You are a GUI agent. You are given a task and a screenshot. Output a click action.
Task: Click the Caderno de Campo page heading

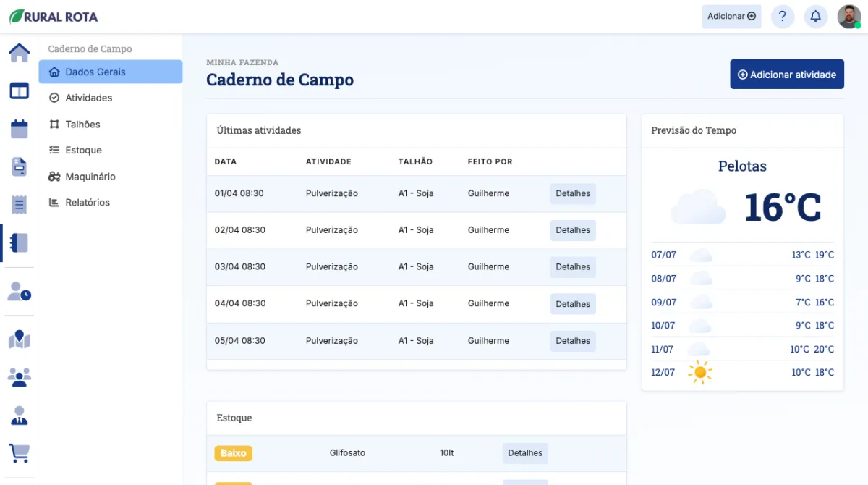[x=280, y=80]
